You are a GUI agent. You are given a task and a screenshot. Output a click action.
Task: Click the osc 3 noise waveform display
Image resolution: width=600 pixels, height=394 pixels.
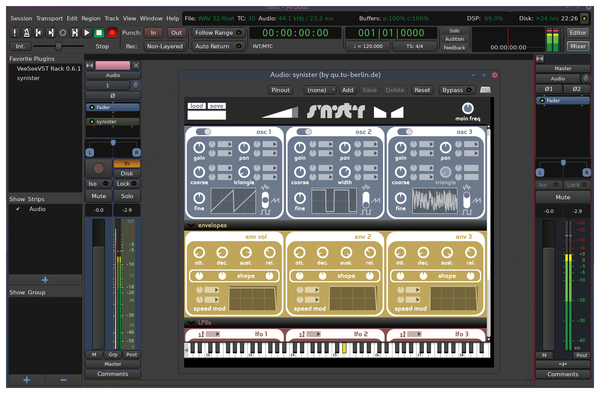pos(435,200)
